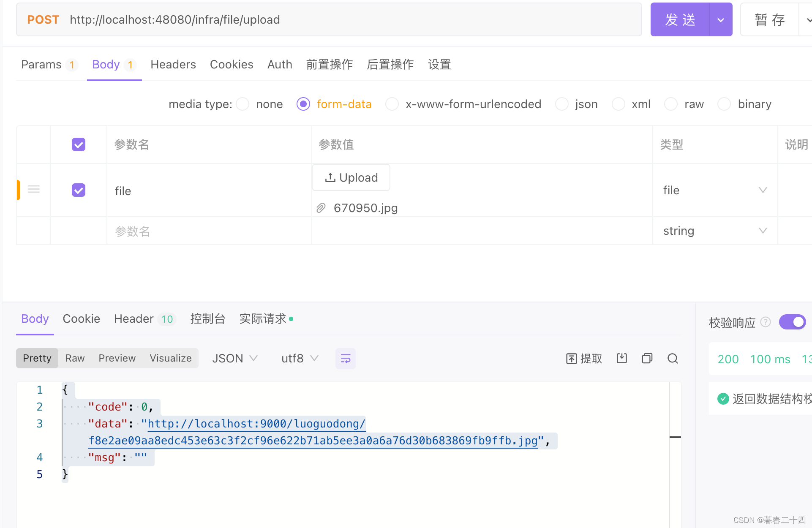Open the Cookie response tab

[x=81, y=319]
